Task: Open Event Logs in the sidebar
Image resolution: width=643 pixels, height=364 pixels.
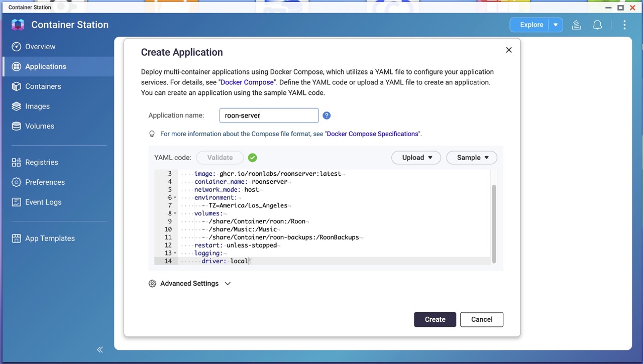Action: pos(43,202)
